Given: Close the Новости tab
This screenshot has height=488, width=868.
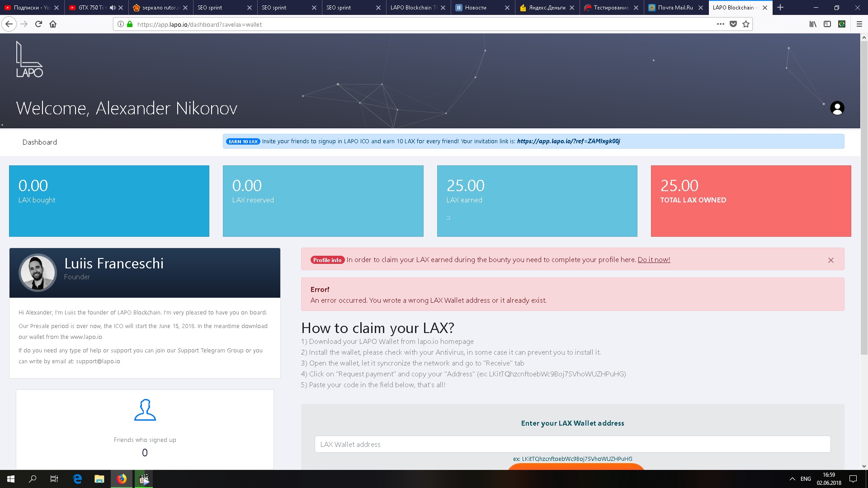Looking at the screenshot, I should pyautogui.click(x=507, y=8).
